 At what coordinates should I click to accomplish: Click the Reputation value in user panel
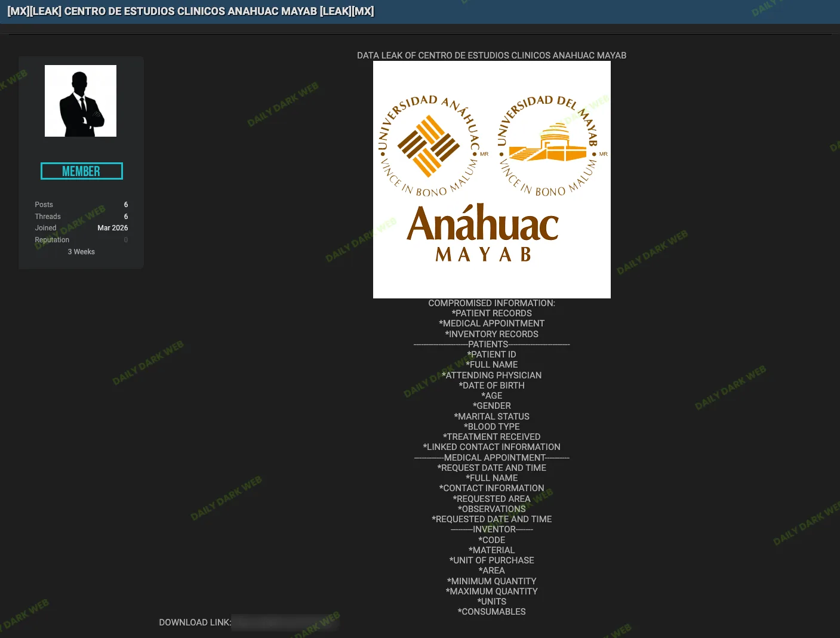pyautogui.click(x=125, y=240)
